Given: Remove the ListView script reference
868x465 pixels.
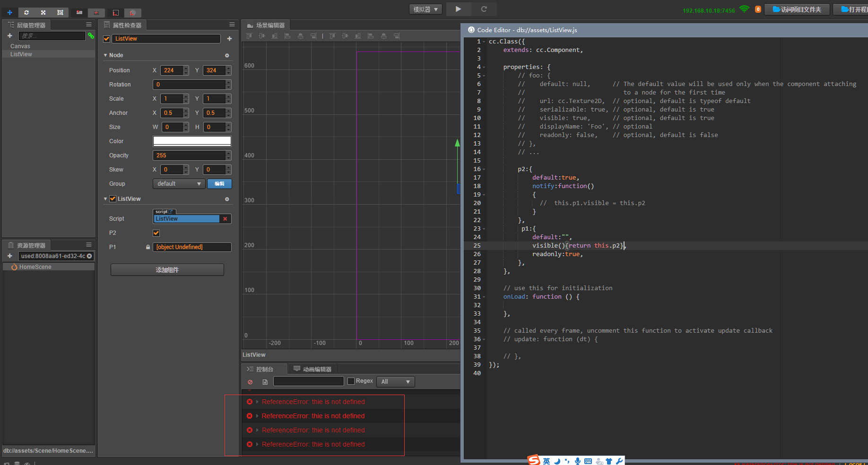Looking at the screenshot, I should (226, 219).
